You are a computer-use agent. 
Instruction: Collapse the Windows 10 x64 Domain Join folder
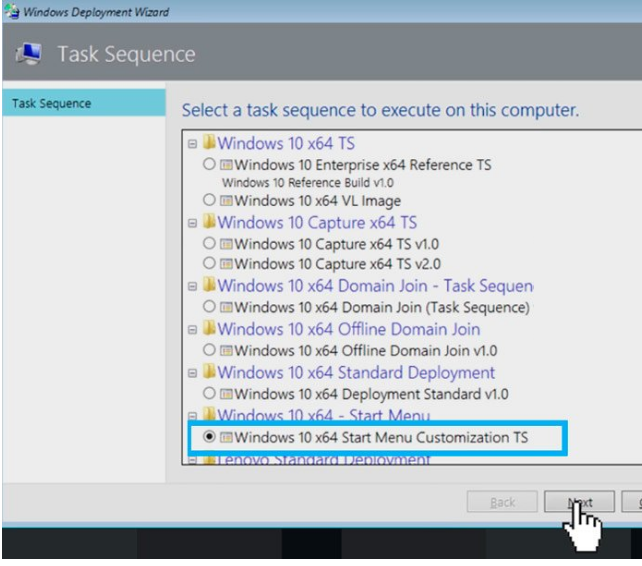(x=192, y=286)
